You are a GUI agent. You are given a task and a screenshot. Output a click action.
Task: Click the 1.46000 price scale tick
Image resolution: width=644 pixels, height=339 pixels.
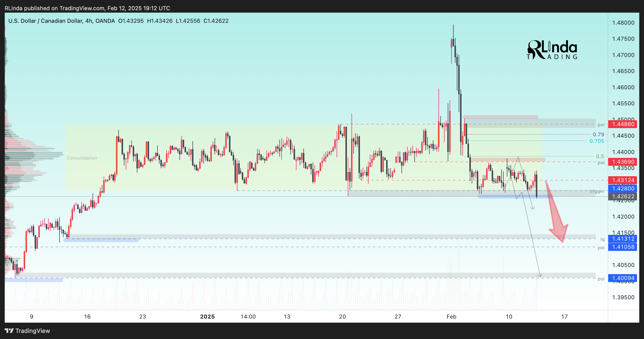coord(623,87)
